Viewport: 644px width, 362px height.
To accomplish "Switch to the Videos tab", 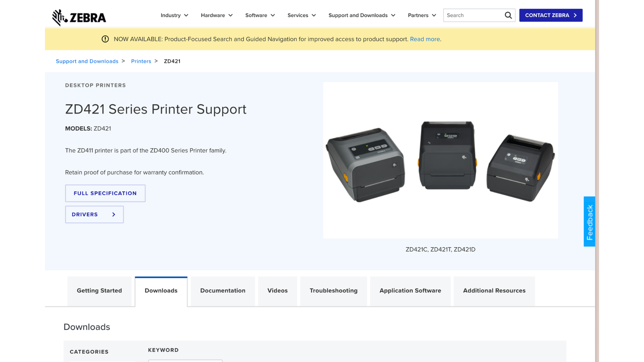I will (277, 291).
